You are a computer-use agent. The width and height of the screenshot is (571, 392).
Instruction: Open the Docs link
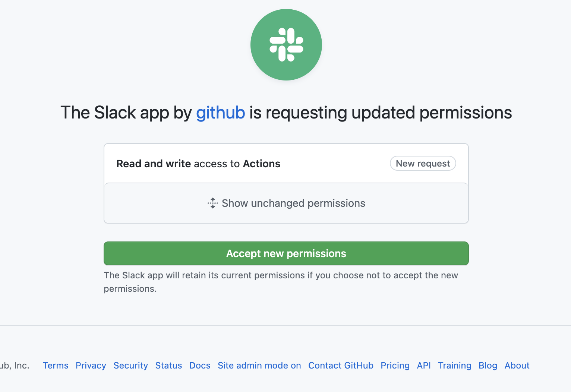(199, 366)
